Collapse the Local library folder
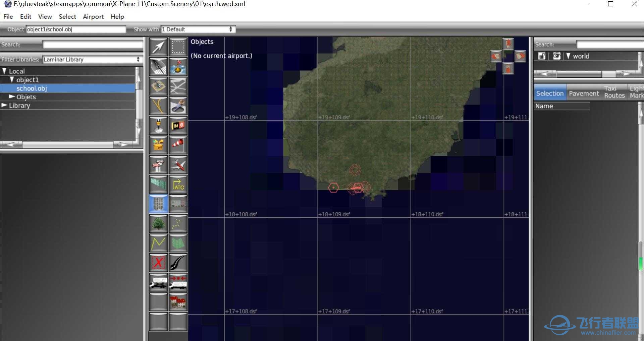 pos(4,71)
